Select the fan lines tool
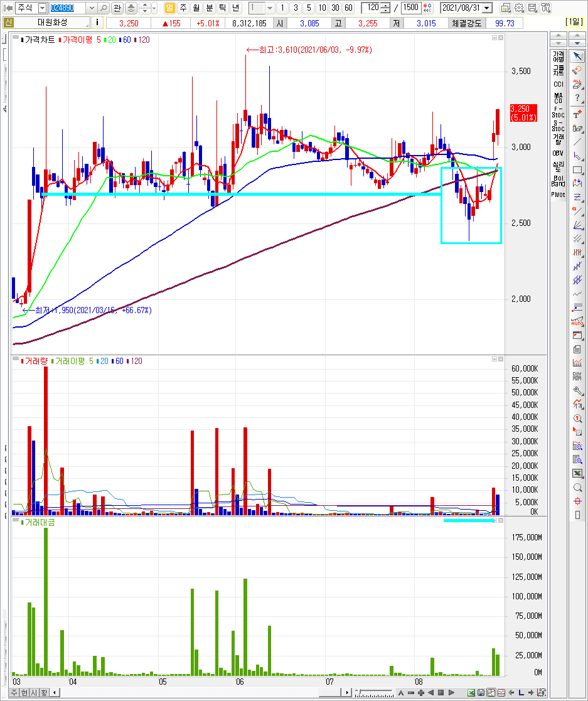588x701 pixels. pos(577,225)
